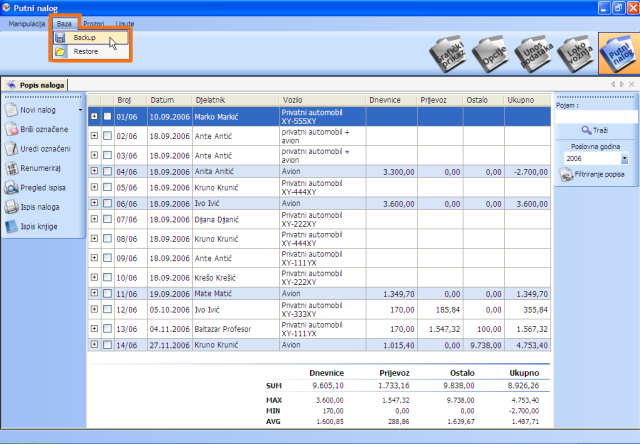Choose Backup from the Baza menu
Screen dimensions: 640x444
point(91,38)
